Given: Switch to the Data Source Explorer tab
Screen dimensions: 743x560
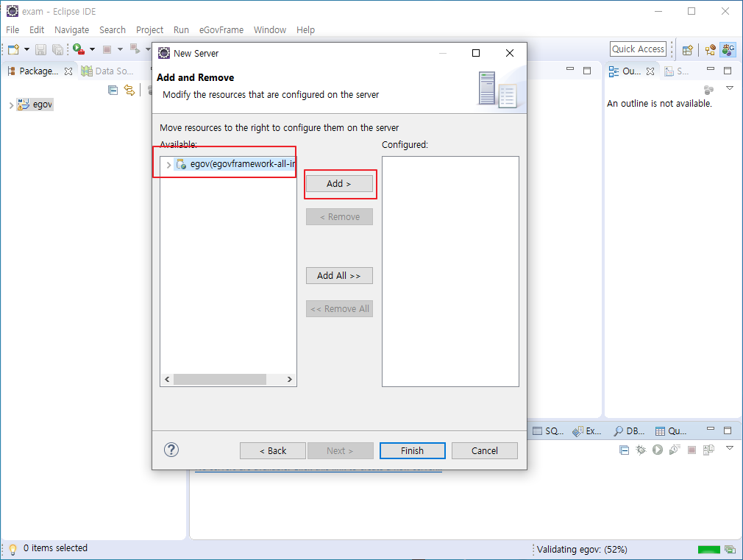Looking at the screenshot, I should (107, 71).
